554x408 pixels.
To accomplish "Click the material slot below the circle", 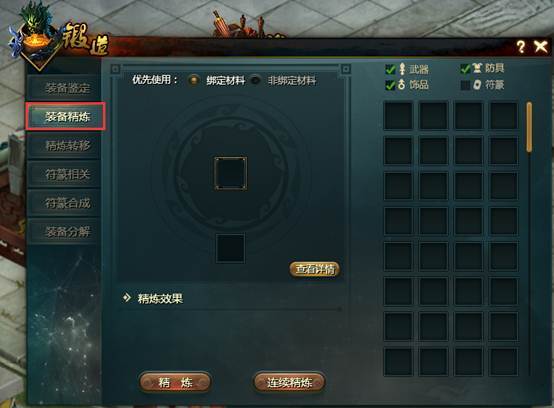I will (x=230, y=248).
